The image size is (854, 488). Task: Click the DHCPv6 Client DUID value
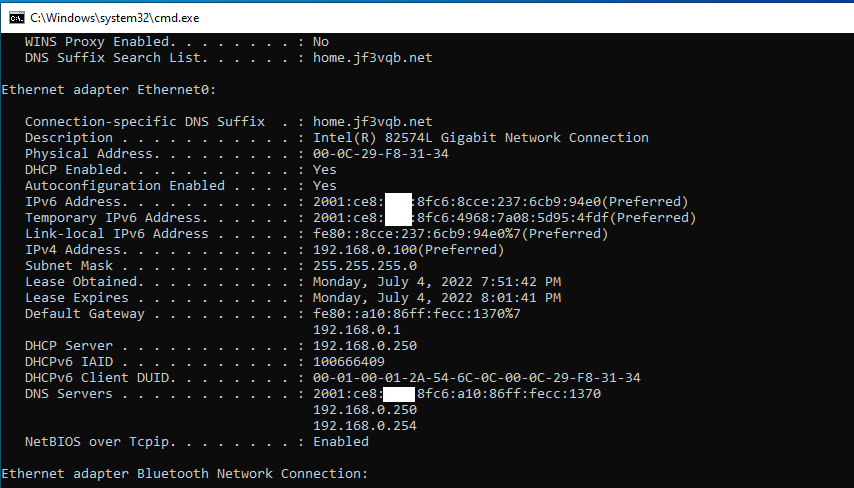[477, 378]
